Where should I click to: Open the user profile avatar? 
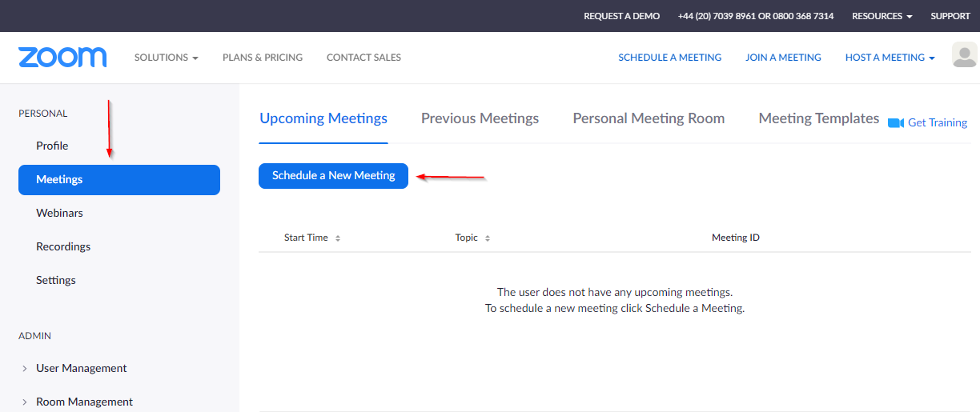click(964, 56)
